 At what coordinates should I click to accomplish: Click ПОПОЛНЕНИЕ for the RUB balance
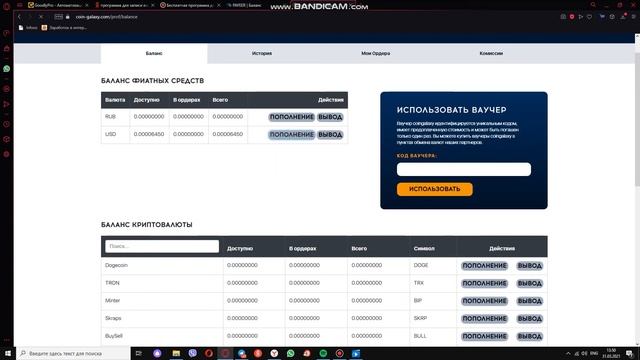(x=291, y=117)
